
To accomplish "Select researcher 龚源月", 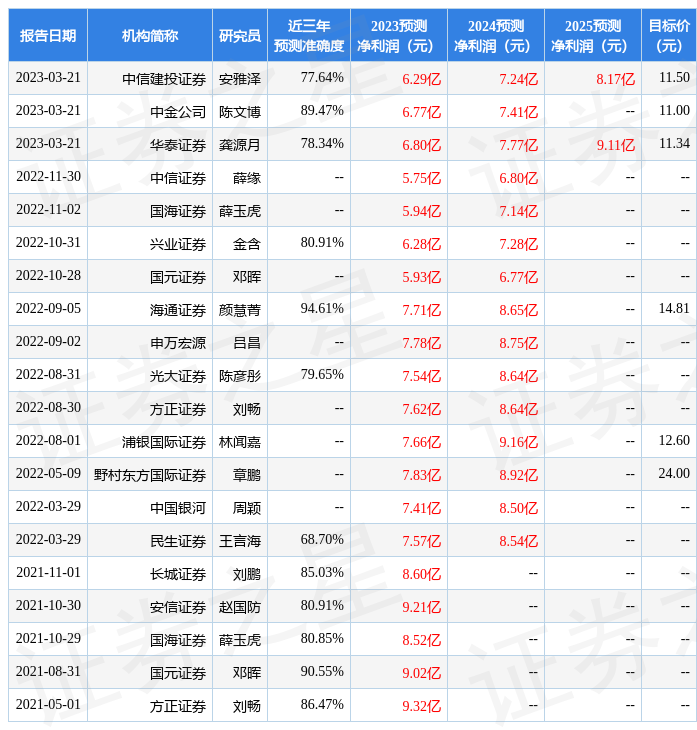I will [x=240, y=145].
